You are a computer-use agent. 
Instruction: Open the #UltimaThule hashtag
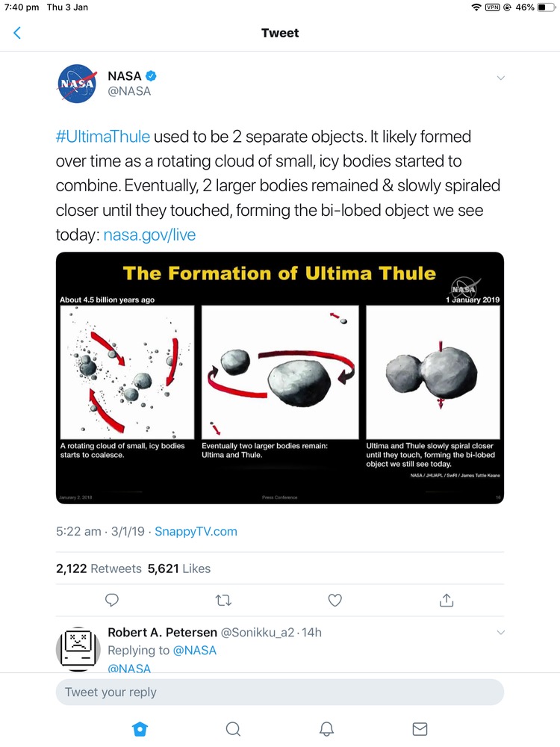103,137
